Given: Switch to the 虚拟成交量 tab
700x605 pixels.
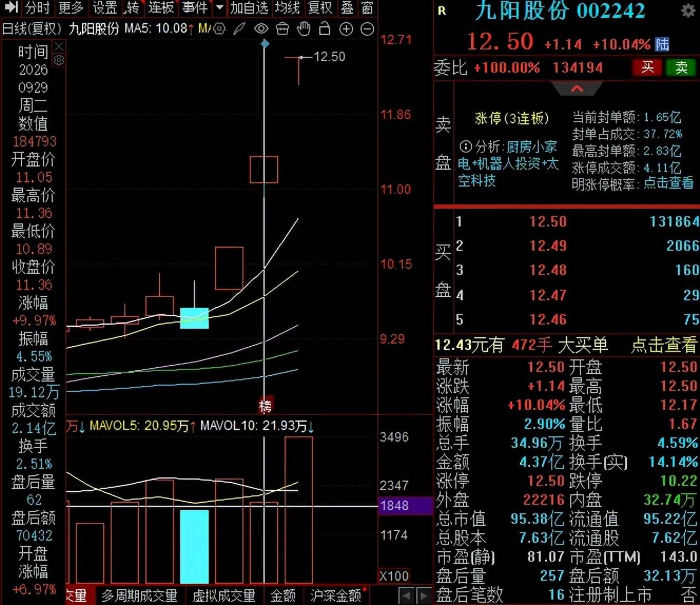Looking at the screenshot, I should click(223, 596).
